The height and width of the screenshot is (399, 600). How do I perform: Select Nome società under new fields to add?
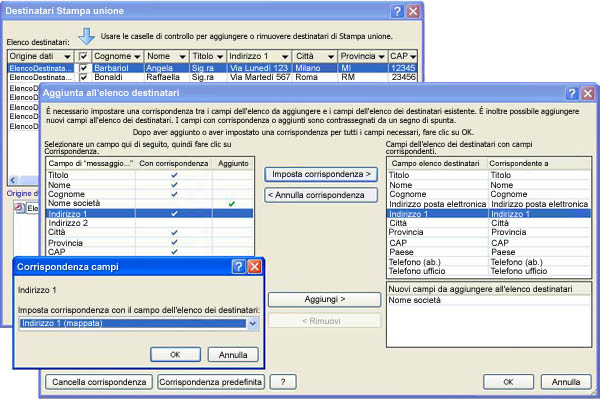point(489,300)
